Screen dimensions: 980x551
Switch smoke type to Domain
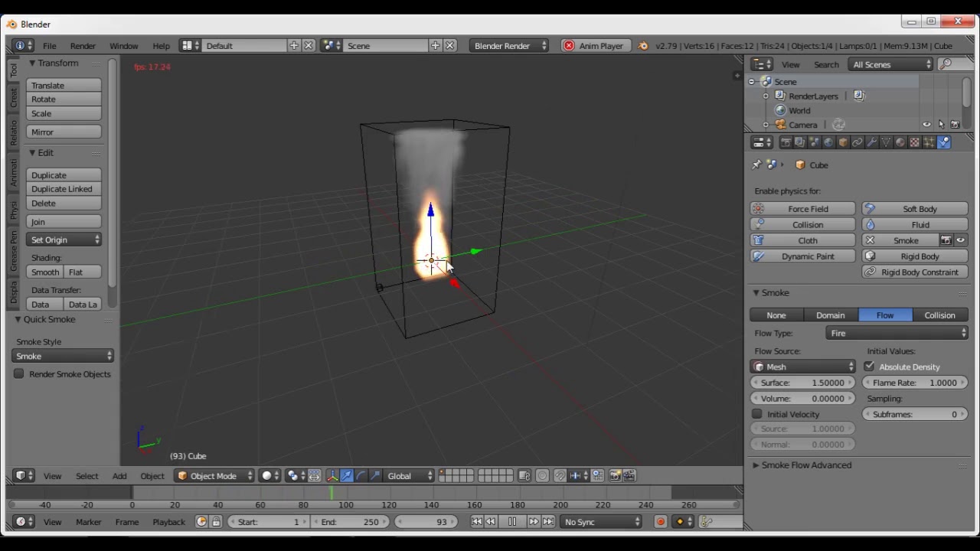[x=830, y=315]
